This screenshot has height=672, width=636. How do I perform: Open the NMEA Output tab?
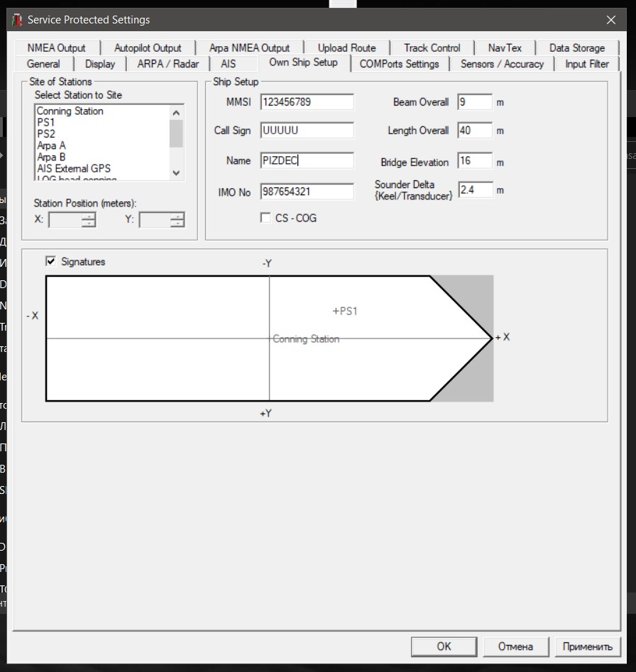[56, 48]
